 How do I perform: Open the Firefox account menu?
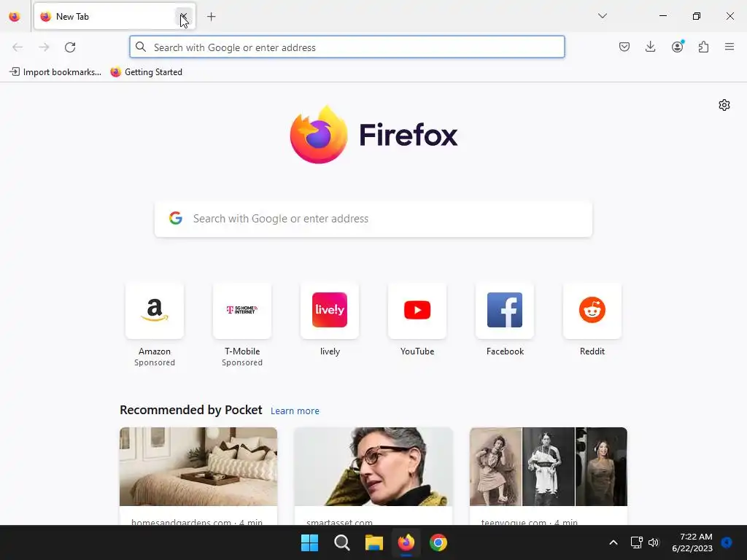click(677, 47)
